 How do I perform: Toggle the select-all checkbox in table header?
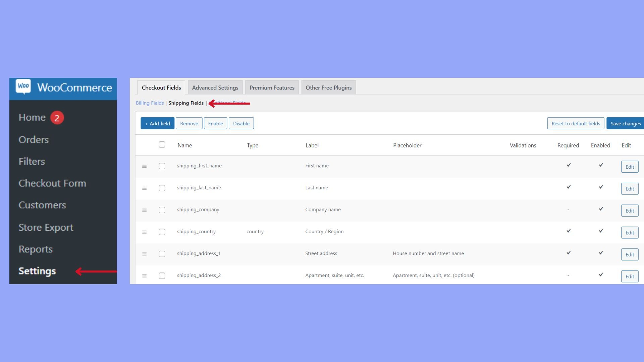pos(162,144)
